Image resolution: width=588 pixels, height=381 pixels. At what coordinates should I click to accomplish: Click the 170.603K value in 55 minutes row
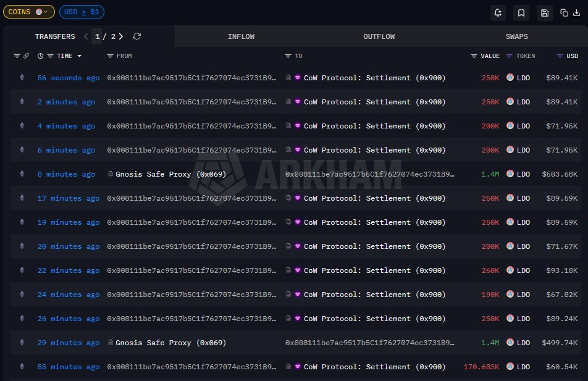coord(482,367)
